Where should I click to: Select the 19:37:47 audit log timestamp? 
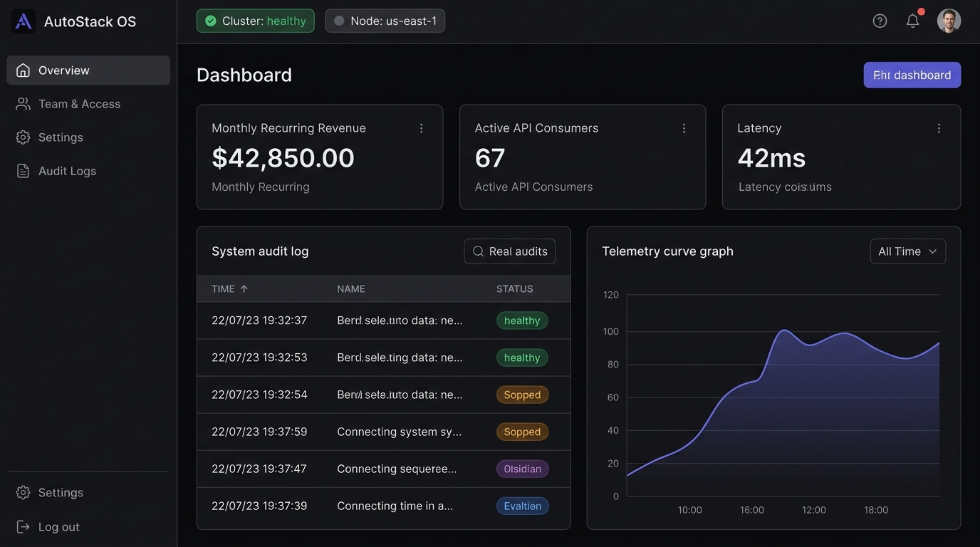(259, 468)
